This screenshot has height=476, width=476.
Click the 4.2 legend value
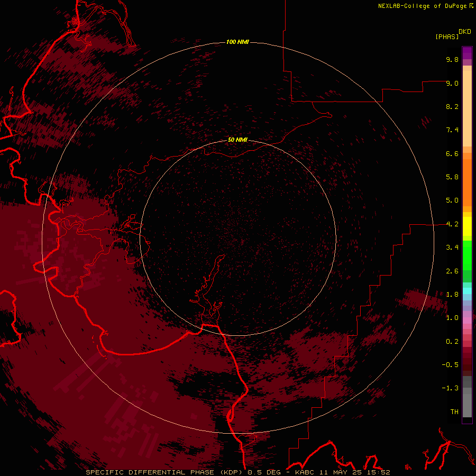click(452, 224)
